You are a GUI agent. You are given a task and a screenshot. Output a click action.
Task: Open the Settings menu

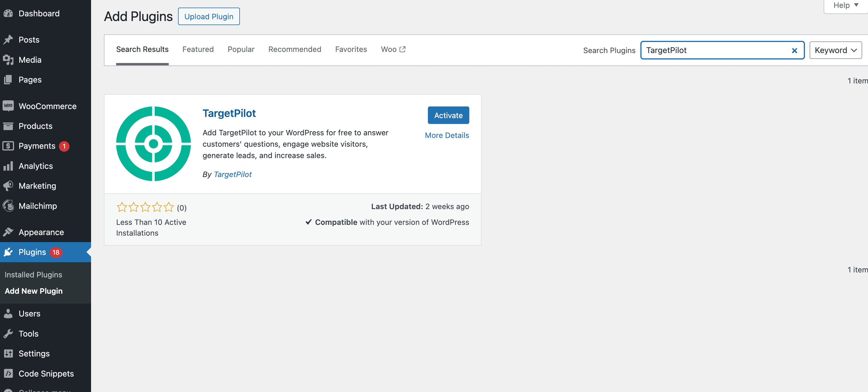(46, 353)
